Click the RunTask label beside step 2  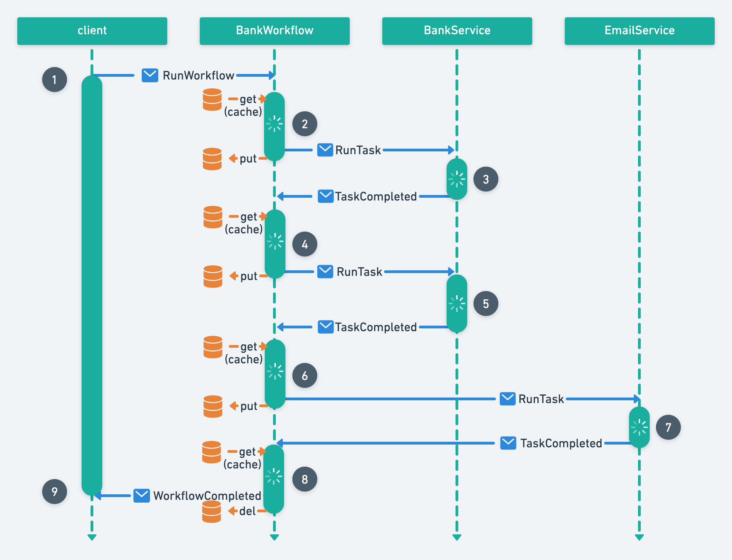click(x=358, y=150)
